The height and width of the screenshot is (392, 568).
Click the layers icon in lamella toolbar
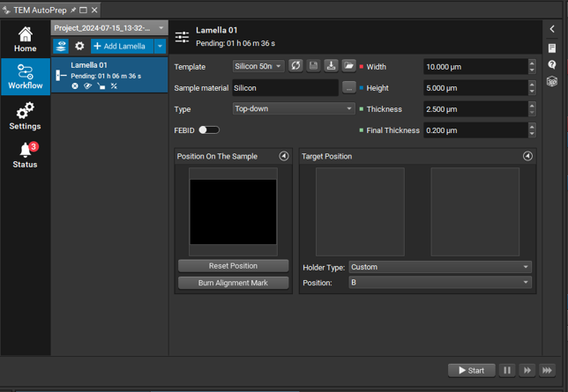(62, 46)
